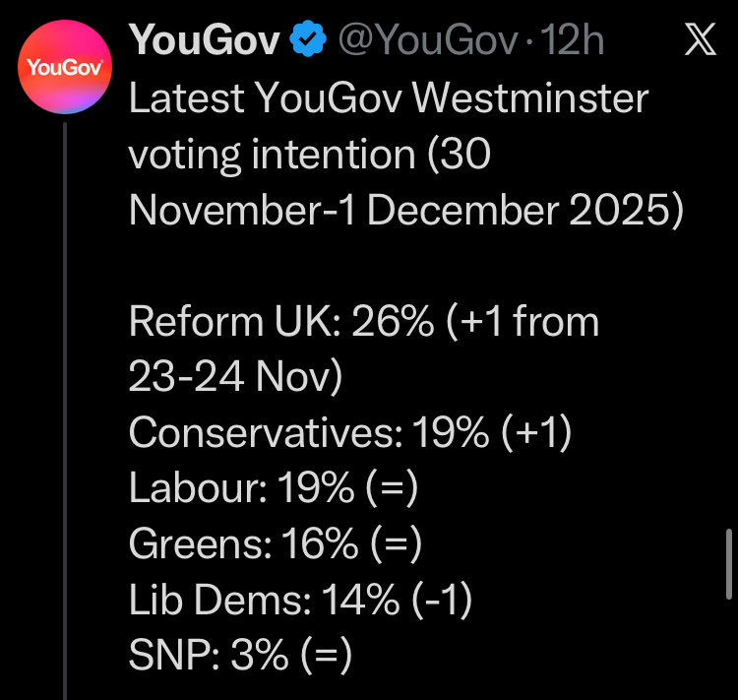The image size is (738, 700).
Task: Click the blue verified badge
Action: pos(308,38)
